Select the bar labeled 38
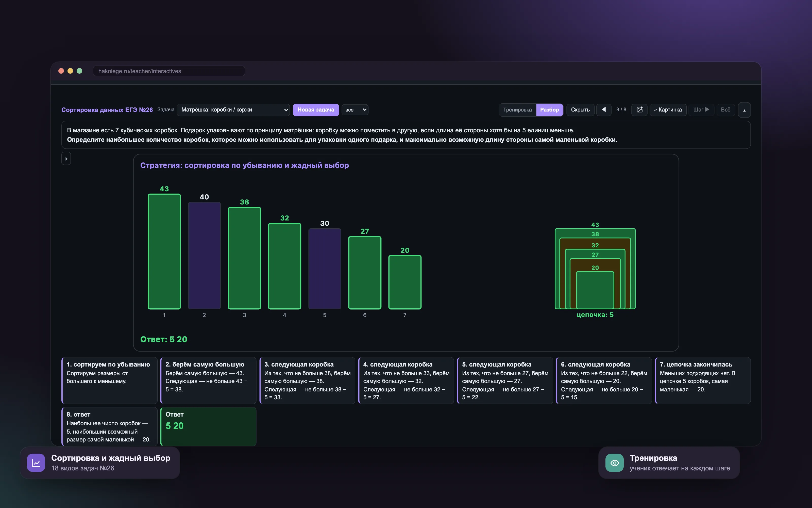812x508 pixels. [244, 258]
